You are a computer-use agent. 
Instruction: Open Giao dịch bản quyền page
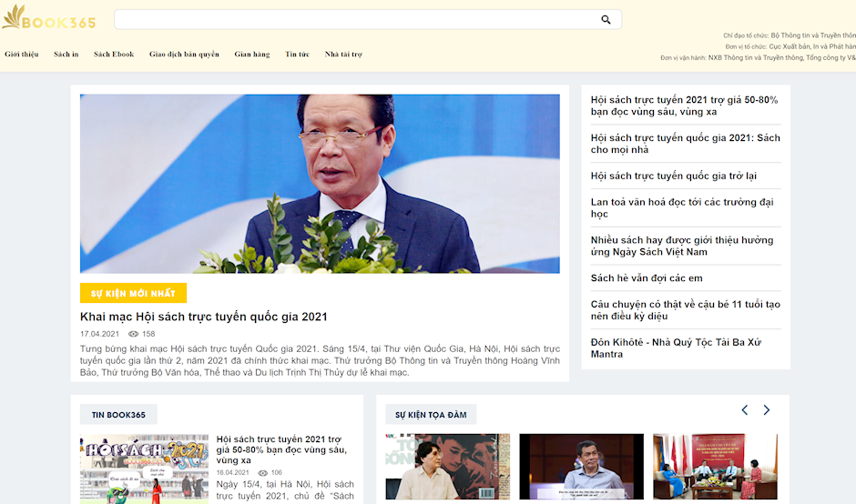tap(184, 55)
